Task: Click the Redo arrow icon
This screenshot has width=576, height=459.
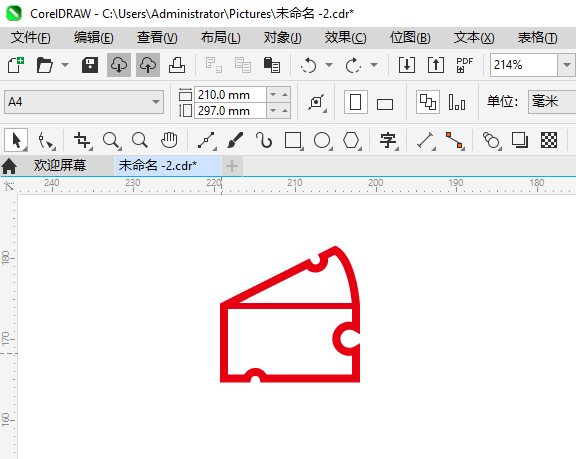Action: 353,65
